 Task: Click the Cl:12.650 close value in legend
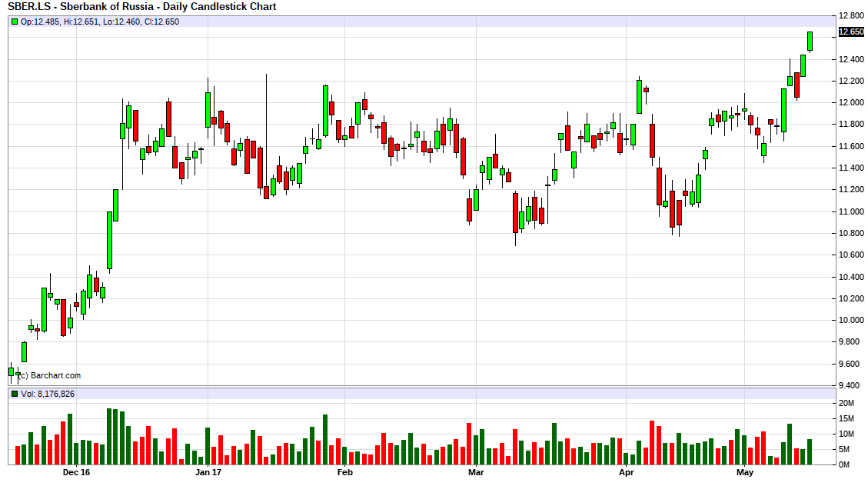click(161, 22)
